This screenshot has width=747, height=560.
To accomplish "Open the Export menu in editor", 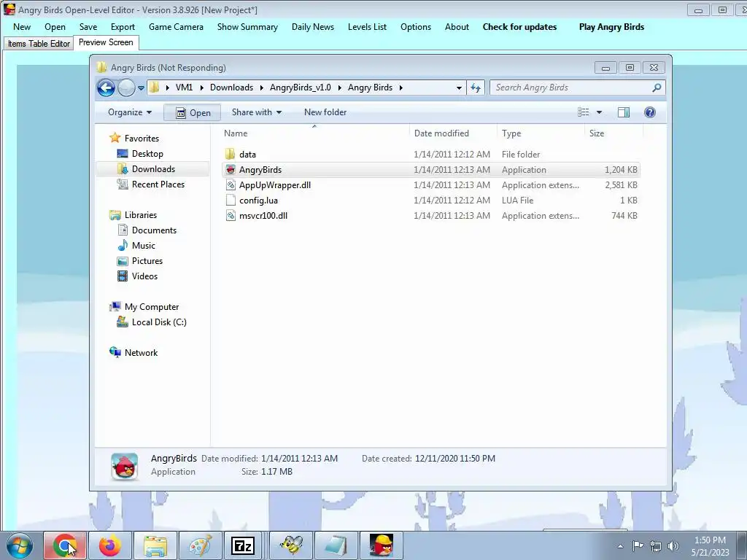I will (123, 27).
